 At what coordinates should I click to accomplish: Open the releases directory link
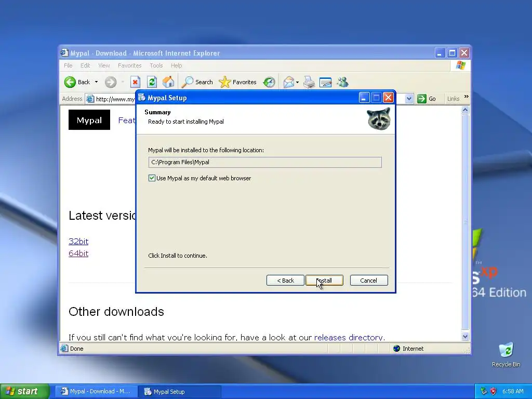point(349,337)
